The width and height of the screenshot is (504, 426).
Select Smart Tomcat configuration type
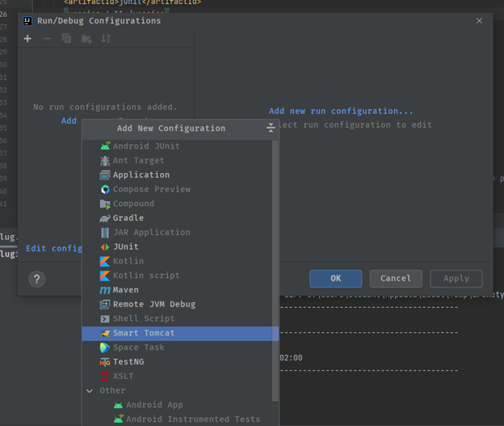[x=180, y=333]
